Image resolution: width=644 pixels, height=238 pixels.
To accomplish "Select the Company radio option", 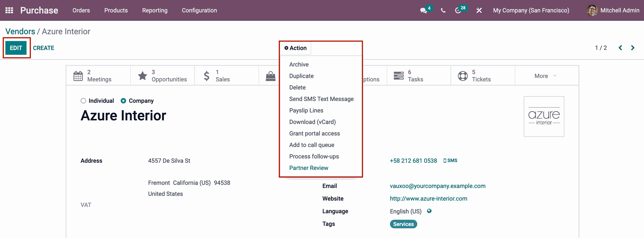I will 123,101.
